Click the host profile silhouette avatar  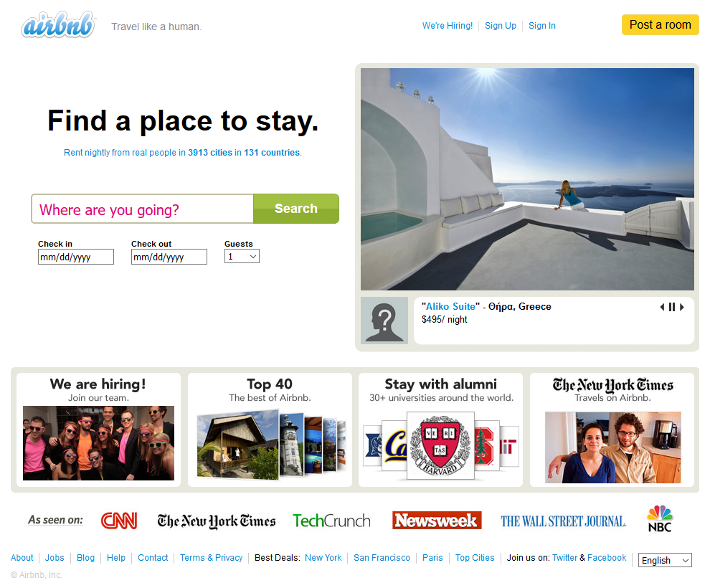click(x=384, y=321)
